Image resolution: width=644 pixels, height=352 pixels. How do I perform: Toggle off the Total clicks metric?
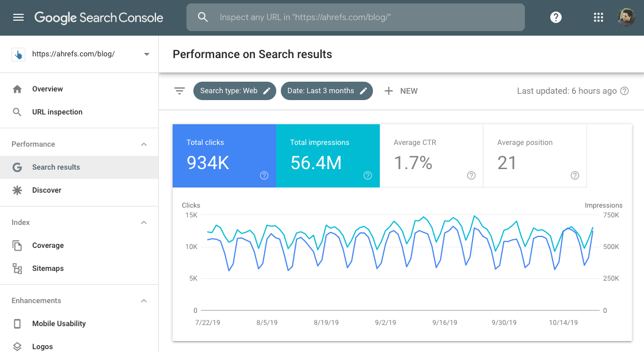[224, 155]
